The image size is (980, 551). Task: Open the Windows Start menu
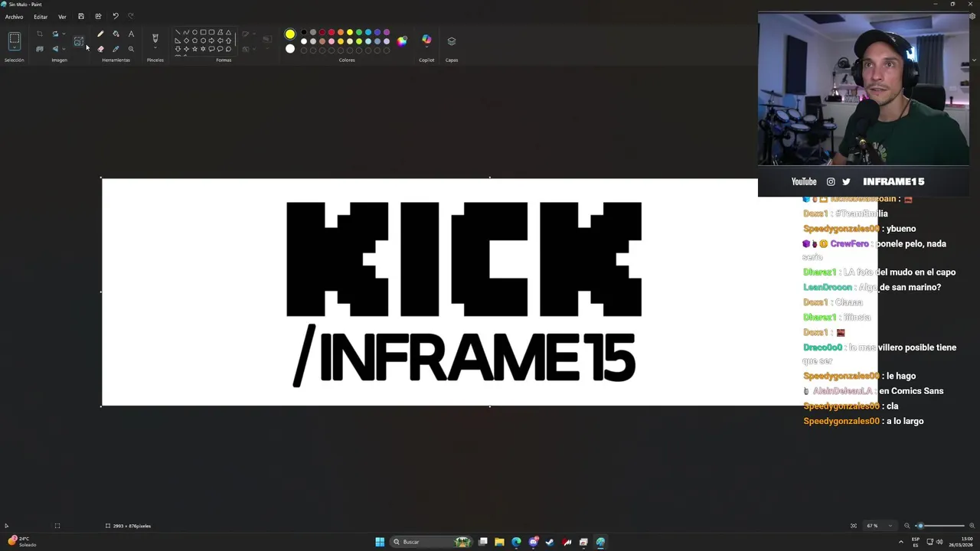(x=380, y=542)
